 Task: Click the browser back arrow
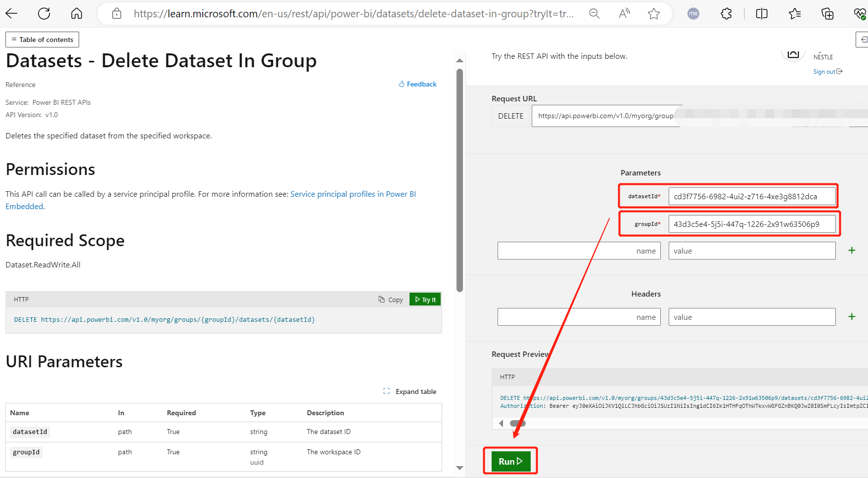[x=11, y=13]
